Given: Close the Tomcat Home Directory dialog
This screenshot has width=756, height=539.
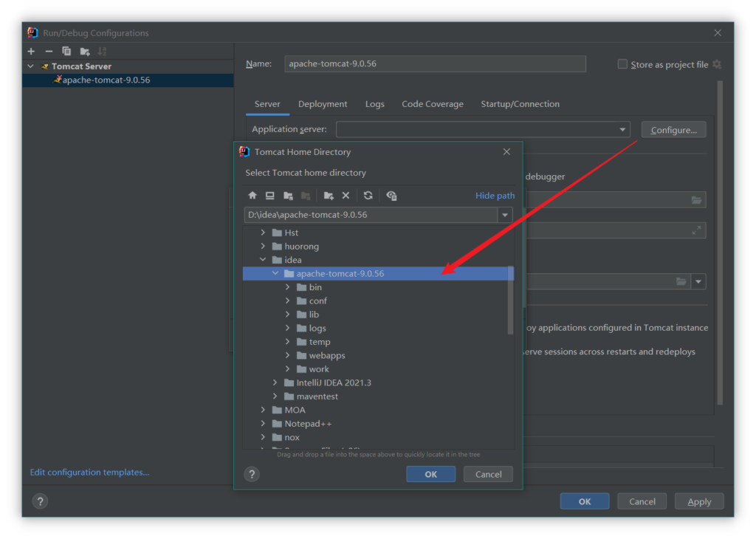Looking at the screenshot, I should (506, 152).
